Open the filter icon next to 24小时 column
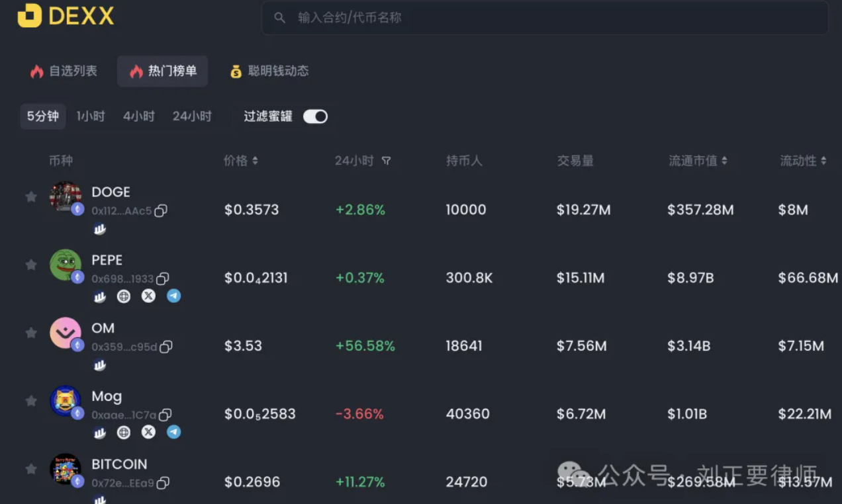 coord(386,160)
